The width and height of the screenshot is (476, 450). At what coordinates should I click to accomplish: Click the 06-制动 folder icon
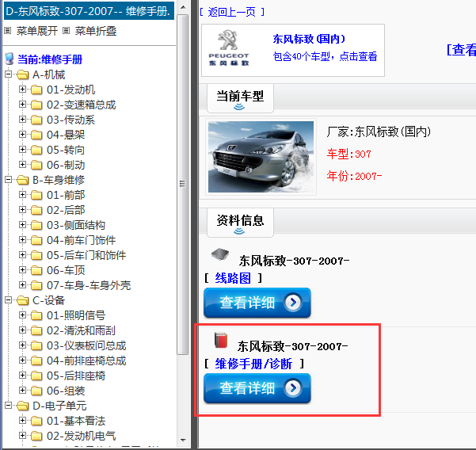[36, 165]
